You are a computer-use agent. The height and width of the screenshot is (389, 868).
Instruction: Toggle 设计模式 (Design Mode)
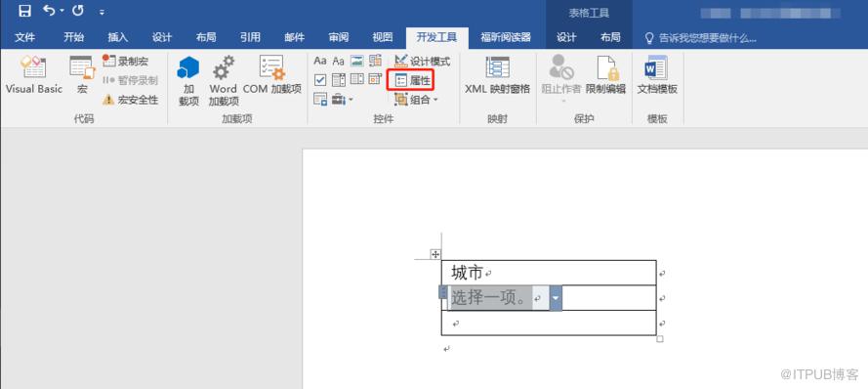(423, 61)
